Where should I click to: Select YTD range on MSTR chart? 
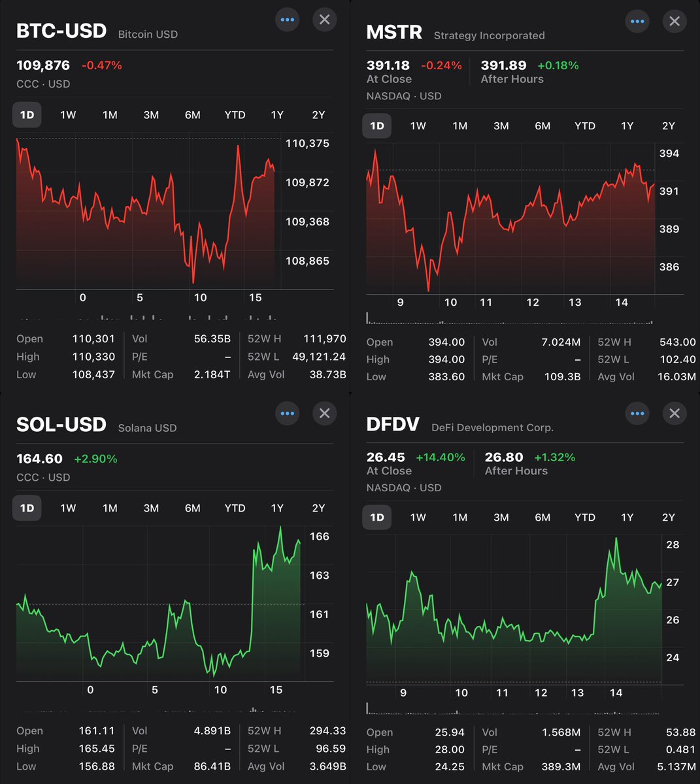point(585,125)
